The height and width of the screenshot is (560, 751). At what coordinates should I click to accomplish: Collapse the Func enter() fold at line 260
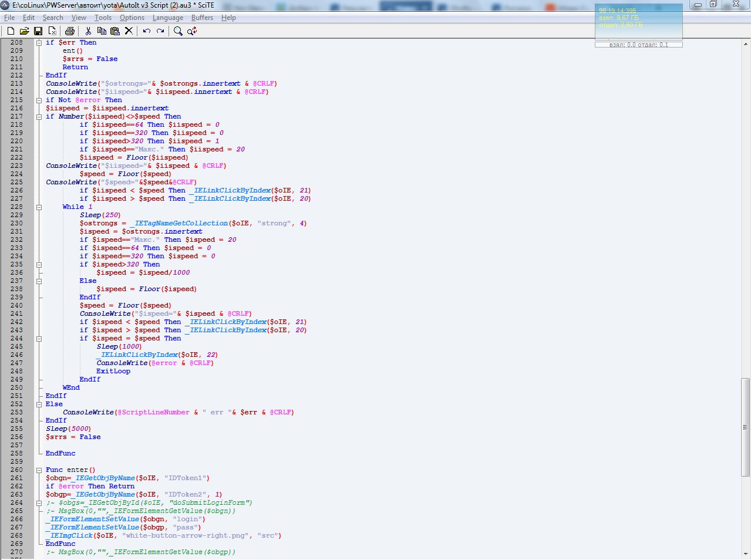coord(39,470)
